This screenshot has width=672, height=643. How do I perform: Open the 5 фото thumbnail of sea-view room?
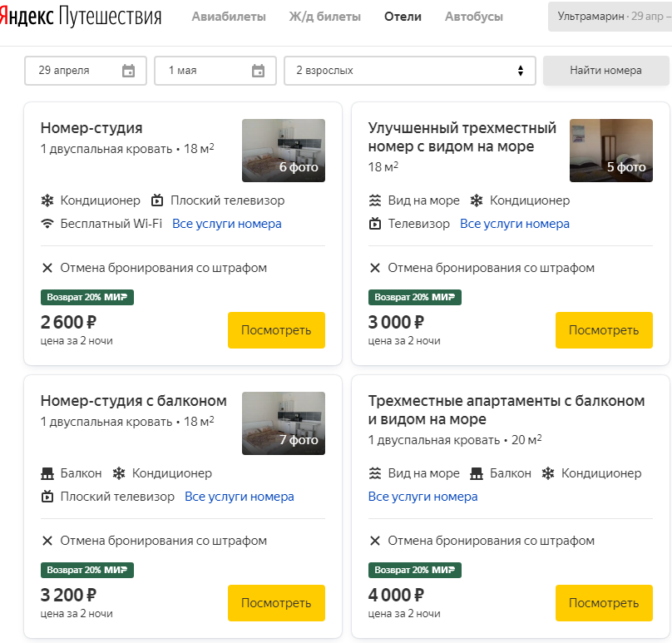tap(611, 151)
